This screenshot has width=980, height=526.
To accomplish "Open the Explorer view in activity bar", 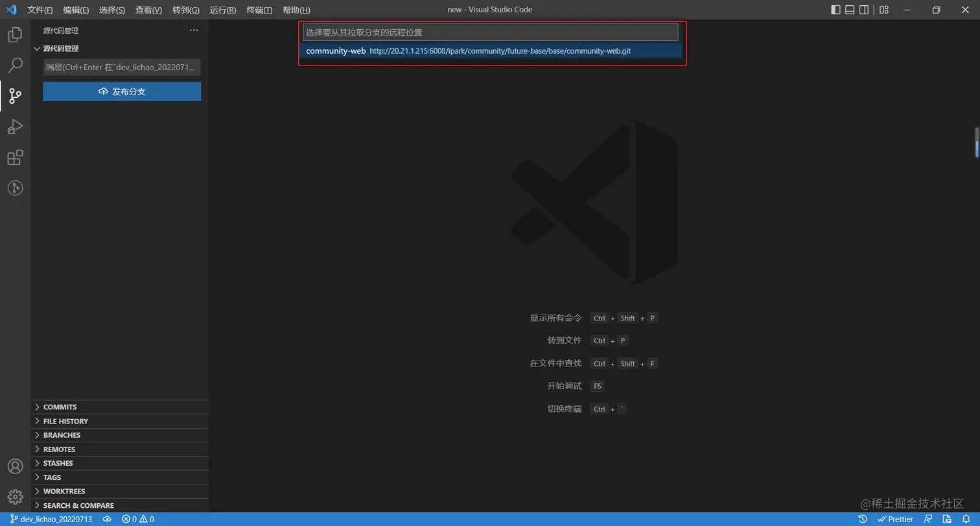I will 15,34.
